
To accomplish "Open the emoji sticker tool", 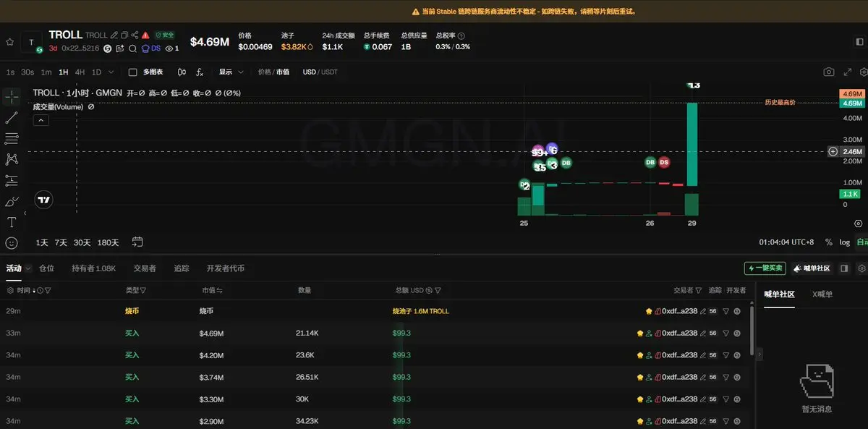I will click(12, 243).
